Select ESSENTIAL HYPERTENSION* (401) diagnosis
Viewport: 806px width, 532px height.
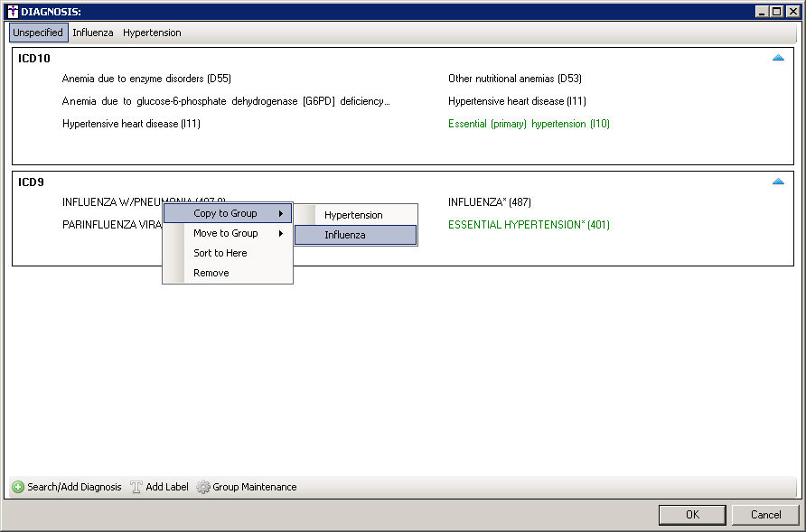click(x=529, y=225)
